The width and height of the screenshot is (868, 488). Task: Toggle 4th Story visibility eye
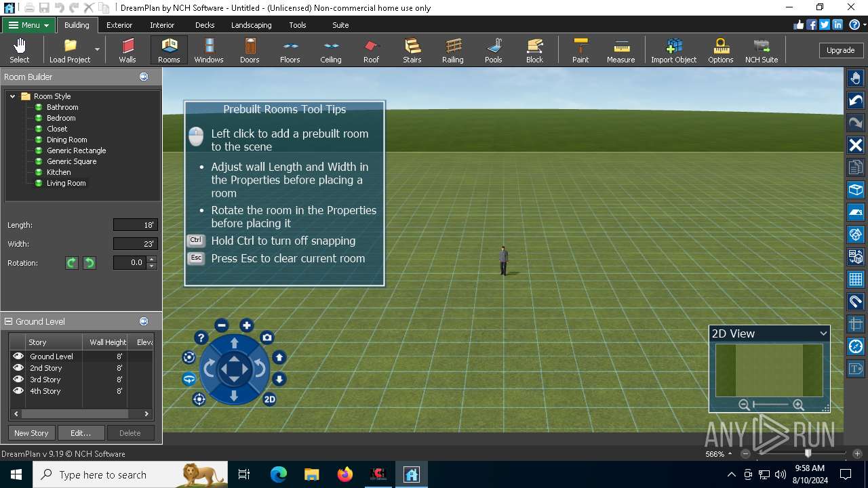click(18, 390)
